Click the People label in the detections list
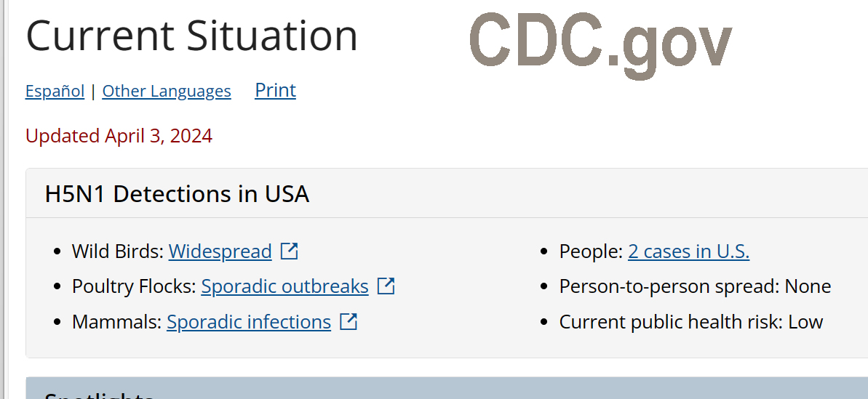The height and width of the screenshot is (399, 868). tap(590, 251)
